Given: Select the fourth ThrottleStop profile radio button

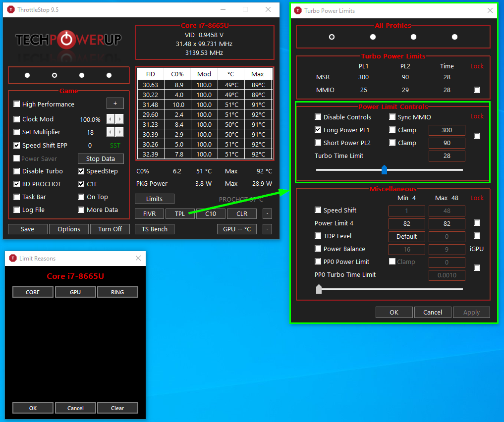Looking at the screenshot, I should tap(109, 75).
